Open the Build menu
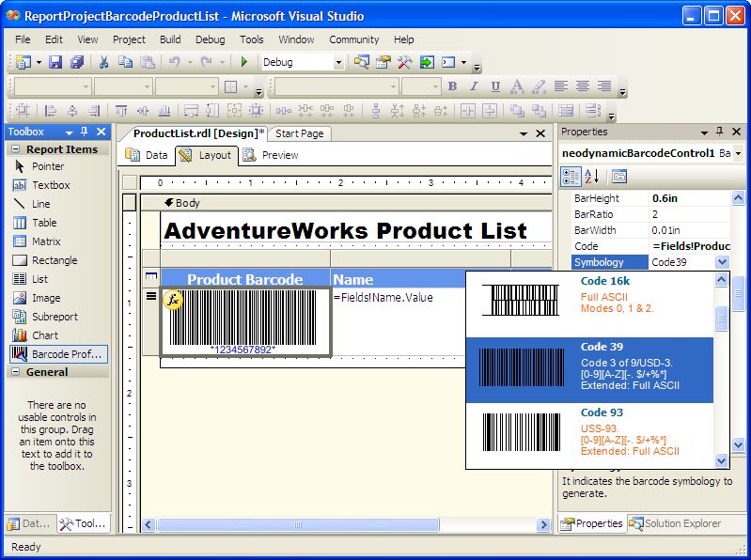This screenshot has height=560, width=751. pyautogui.click(x=170, y=39)
